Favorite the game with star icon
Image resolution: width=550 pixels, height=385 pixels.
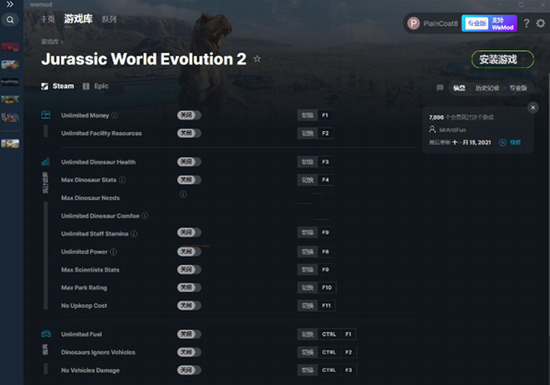[257, 59]
